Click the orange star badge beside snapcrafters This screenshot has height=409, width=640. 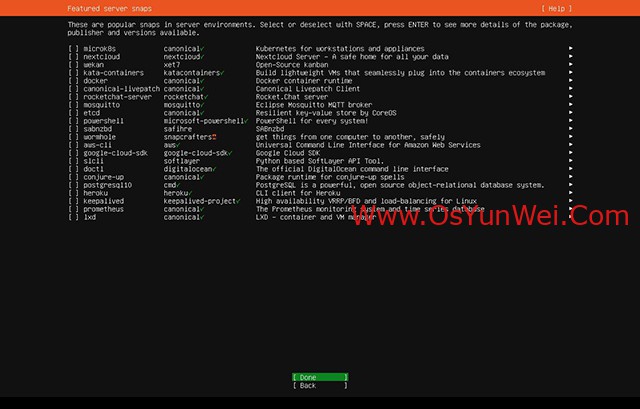pos(214,137)
